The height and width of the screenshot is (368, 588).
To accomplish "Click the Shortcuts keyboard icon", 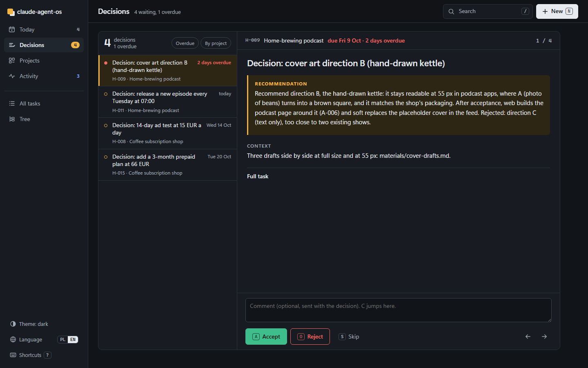I will point(13,355).
